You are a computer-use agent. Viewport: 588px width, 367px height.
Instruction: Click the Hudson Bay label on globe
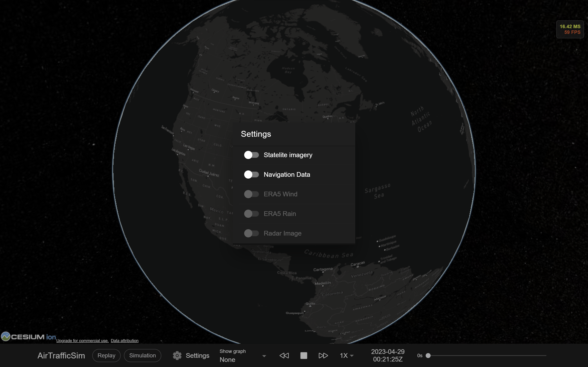click(288, 70)
